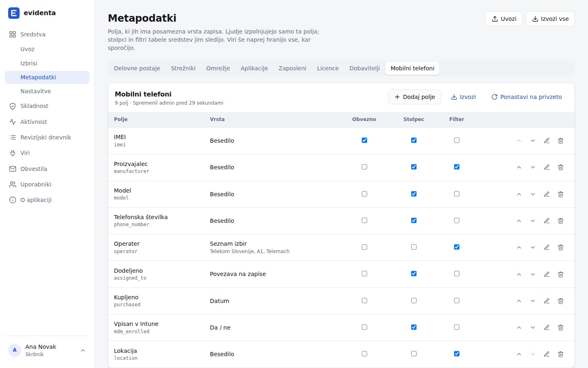Move the Kupljeno field up
Viewport: 588px width, 368px height.
[x=519, y=301]
